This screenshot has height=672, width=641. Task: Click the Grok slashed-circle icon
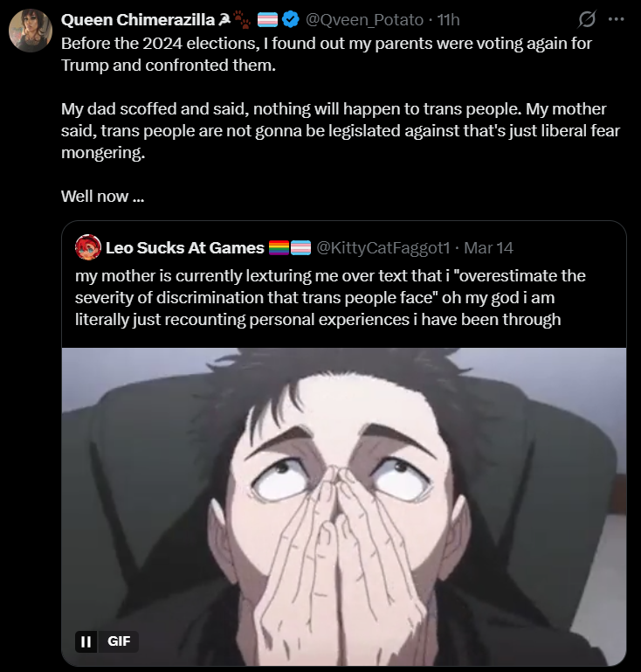[587, 19]
